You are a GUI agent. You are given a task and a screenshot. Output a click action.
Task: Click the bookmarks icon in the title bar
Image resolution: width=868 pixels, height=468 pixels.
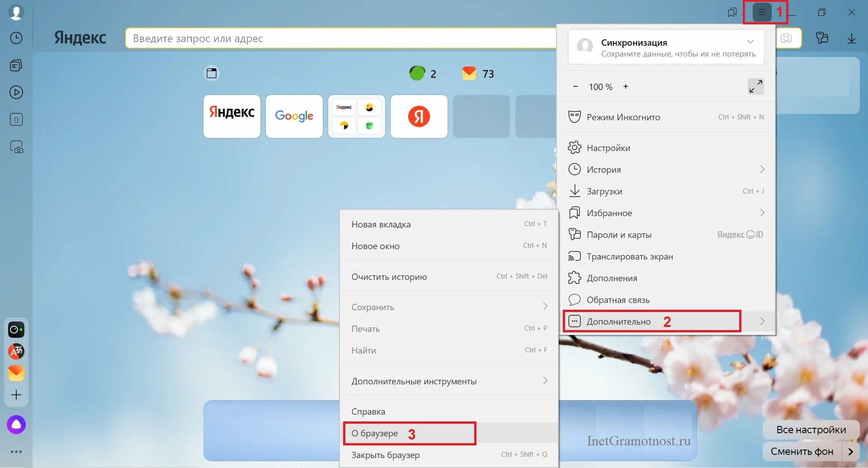click(732, 12)
